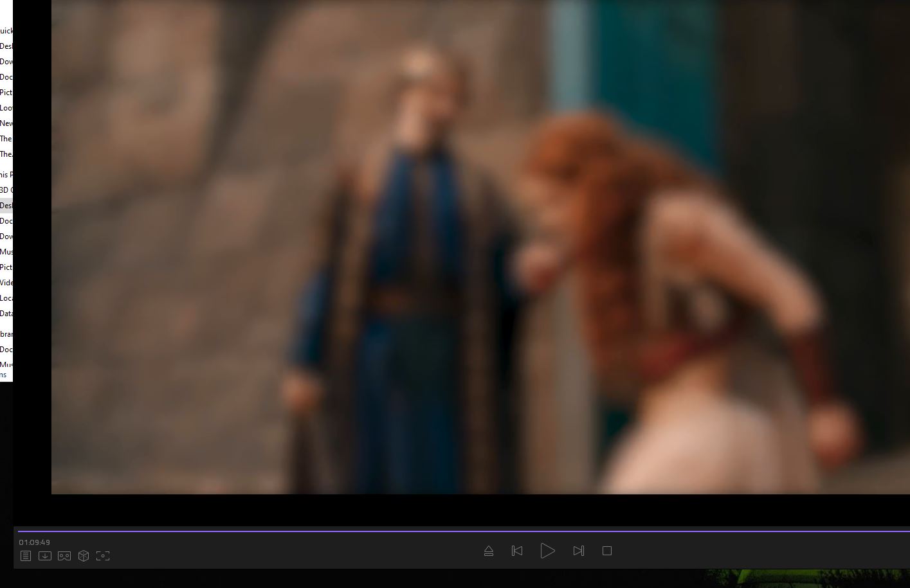Expand This PC in navigation pane
Screen dimensions: 910x588
(x=6, y=175)
